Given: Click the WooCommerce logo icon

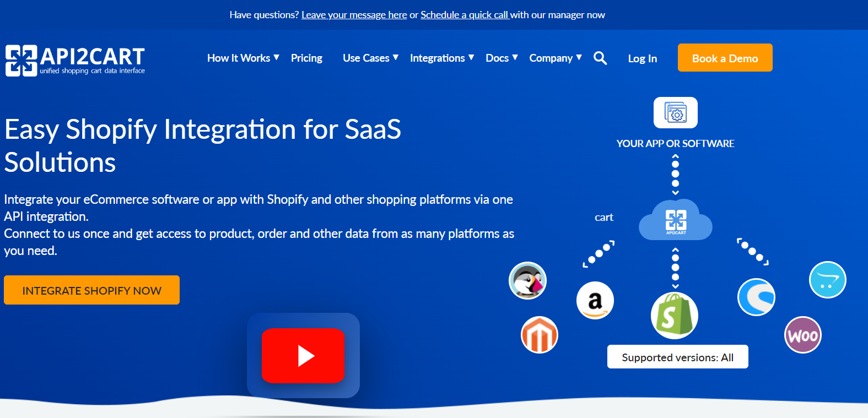Looking at the screenshot, I should (803, 335).
